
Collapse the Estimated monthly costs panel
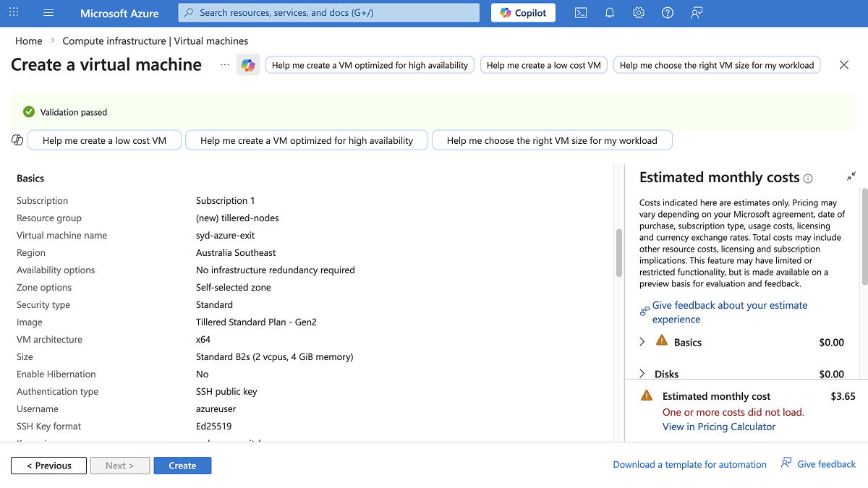[851, 176]
